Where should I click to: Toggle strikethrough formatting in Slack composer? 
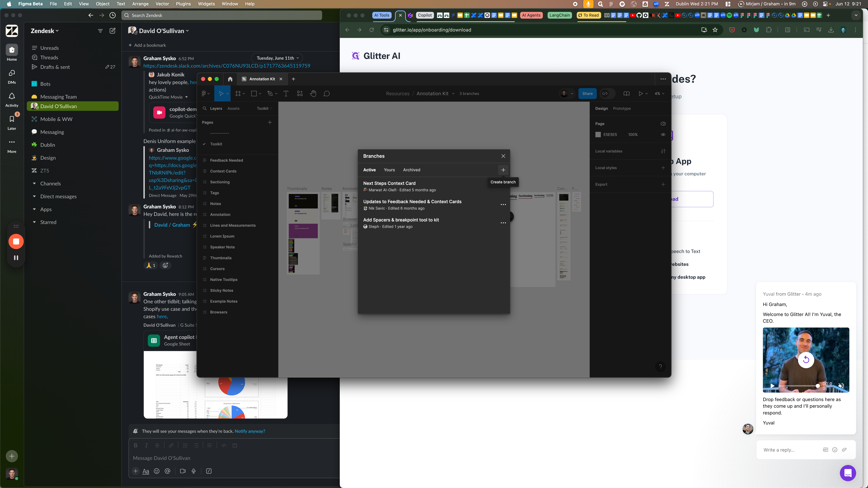point(157,445)
